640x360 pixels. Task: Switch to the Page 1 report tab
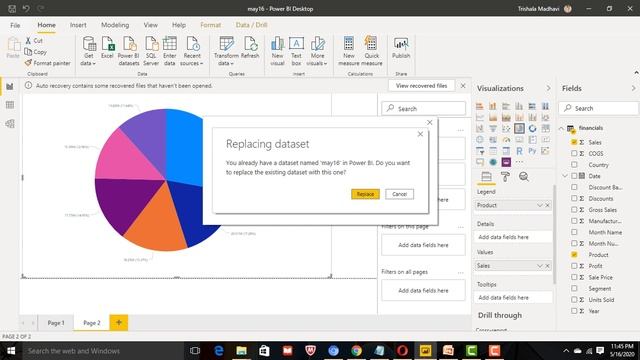(56, 323)
